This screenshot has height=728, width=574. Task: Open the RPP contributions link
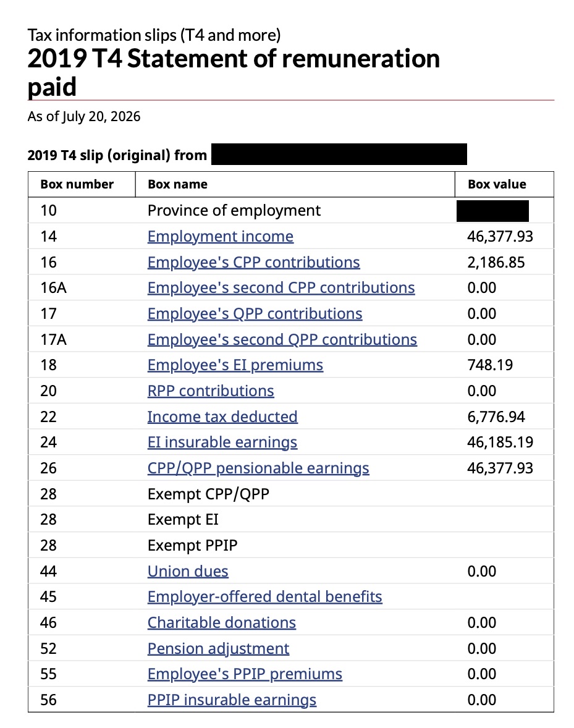click(211, 391)
